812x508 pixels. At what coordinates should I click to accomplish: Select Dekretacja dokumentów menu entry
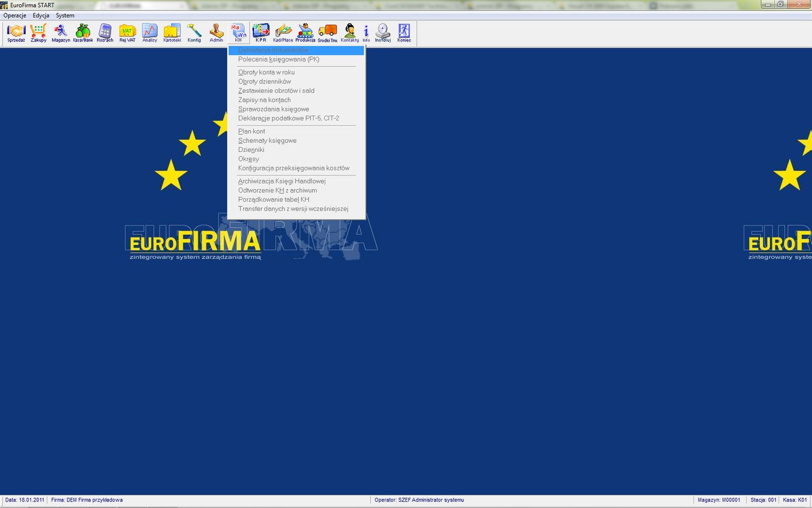(x=296, y=50)
